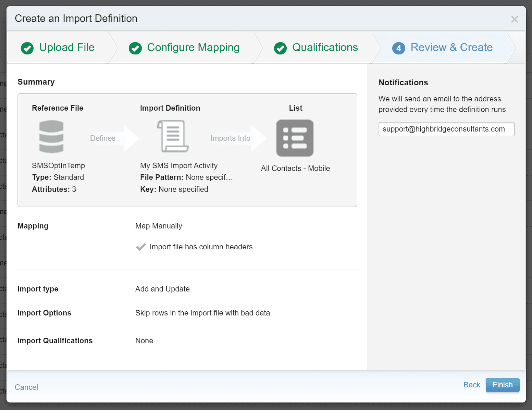Click the green checkmark beside Configure Mapping

[135, 48]
